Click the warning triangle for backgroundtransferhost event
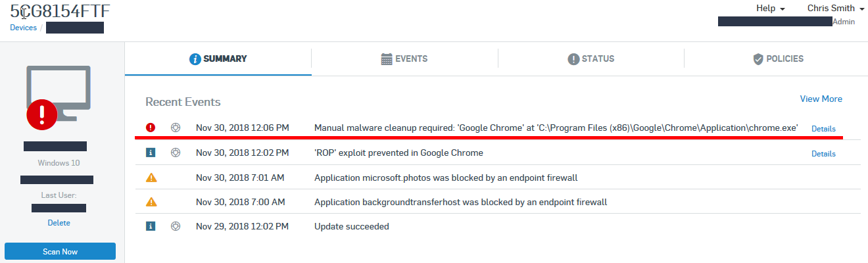 click(x=151, y=202)
